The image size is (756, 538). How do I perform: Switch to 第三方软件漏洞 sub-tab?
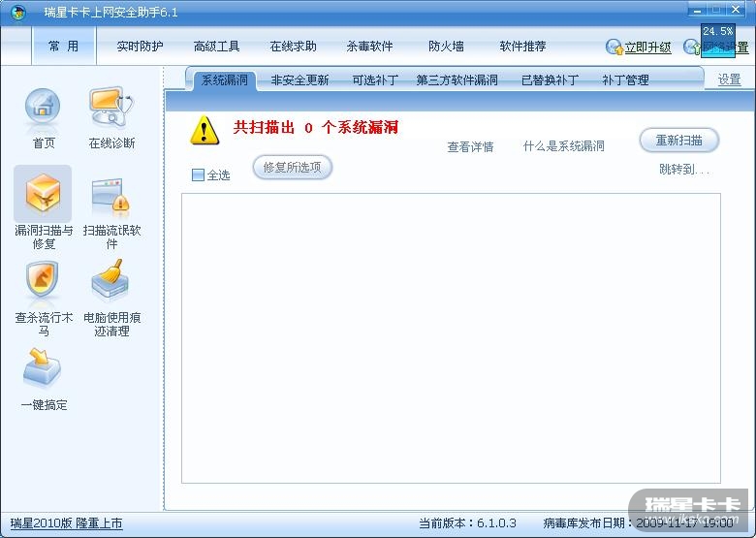[457, 80]
